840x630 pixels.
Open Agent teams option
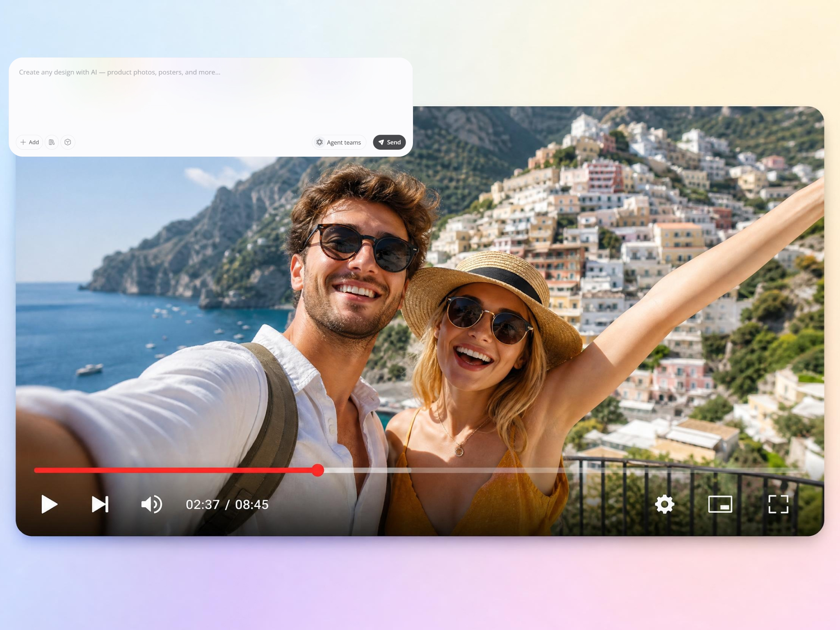click(x=339, y=142)
